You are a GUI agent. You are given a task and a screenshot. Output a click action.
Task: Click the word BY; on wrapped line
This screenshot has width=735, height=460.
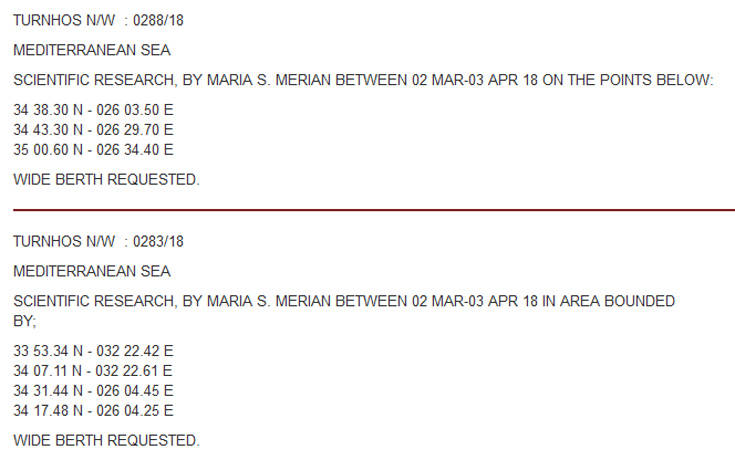coord(25,321)
